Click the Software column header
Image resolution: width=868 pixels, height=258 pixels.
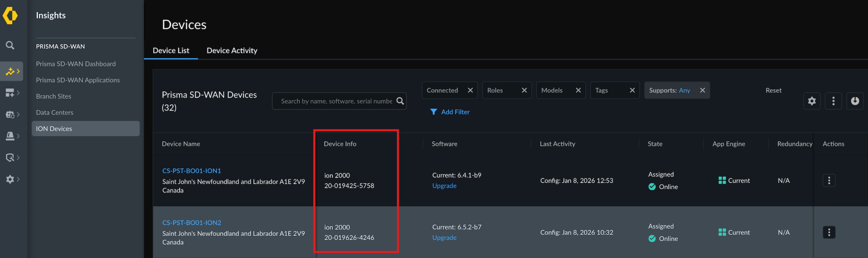coord(444,144)
